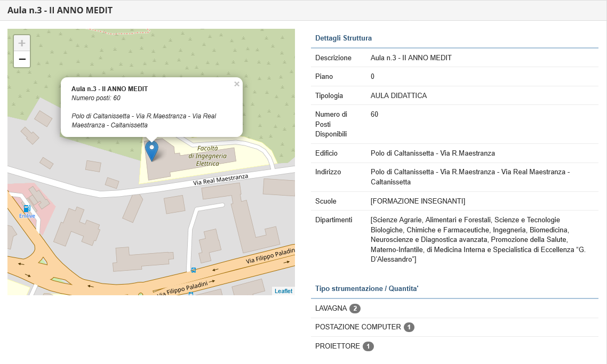Click the AULA DIDATTICA tipologia value
607x364 pixels.
point(398,95)
